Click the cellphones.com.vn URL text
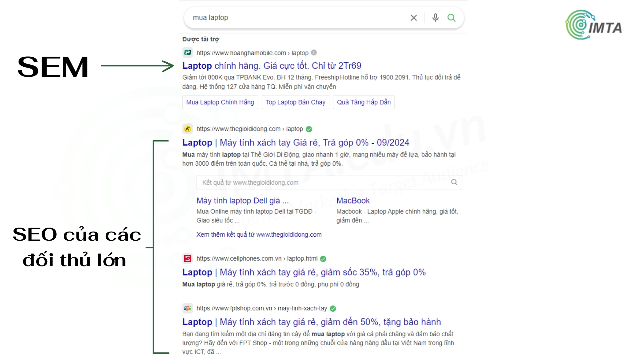Viewport: 644px width, 362px height. tap(257, 259)
